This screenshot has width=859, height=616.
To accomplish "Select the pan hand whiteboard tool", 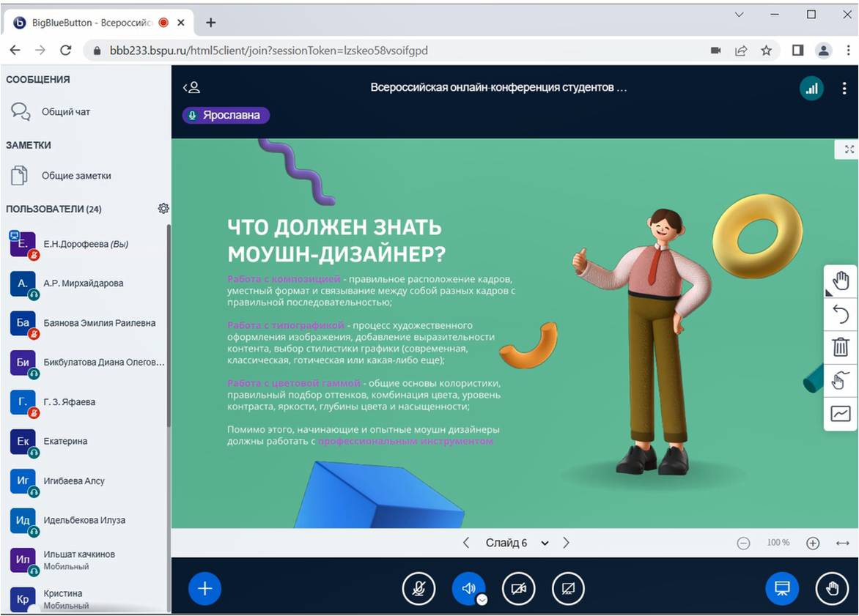I will click(840, 281).
